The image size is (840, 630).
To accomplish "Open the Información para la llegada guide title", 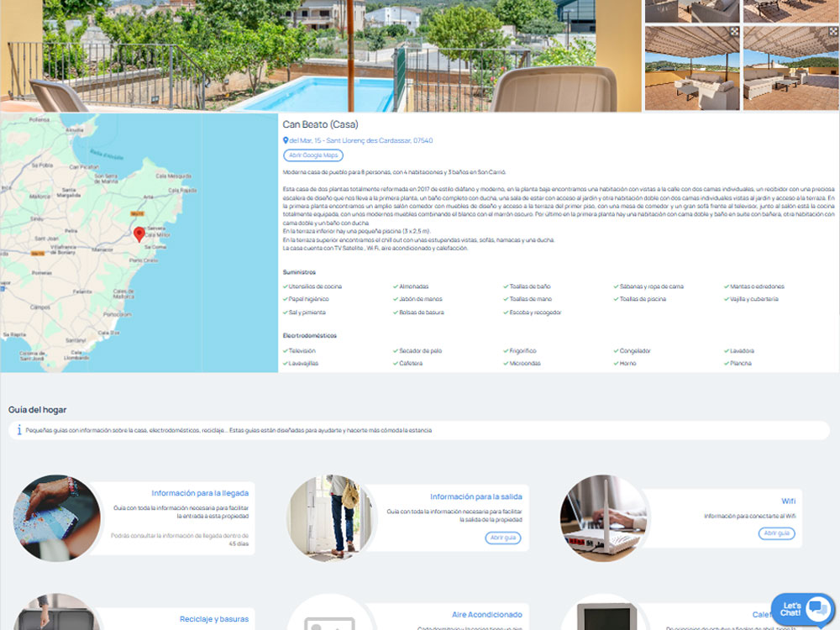I will 200,493.
